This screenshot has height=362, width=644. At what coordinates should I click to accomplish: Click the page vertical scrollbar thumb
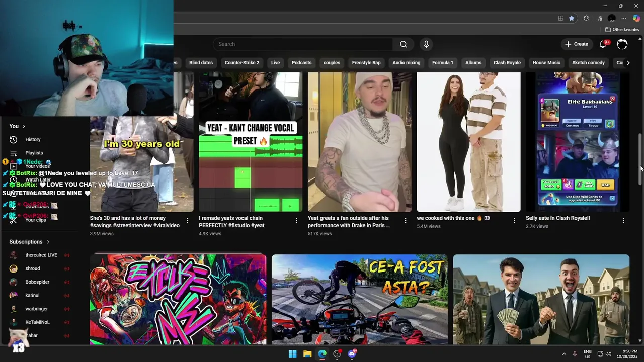coord(640,160)
